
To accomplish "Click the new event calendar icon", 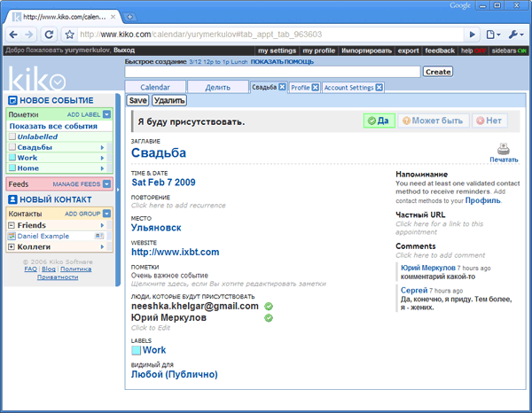I will 12,100.
